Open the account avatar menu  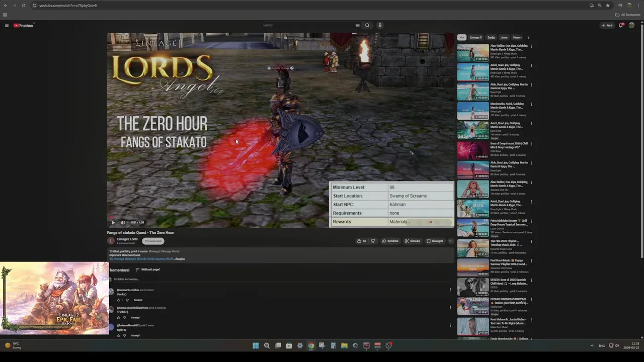(x=632, y=25)
